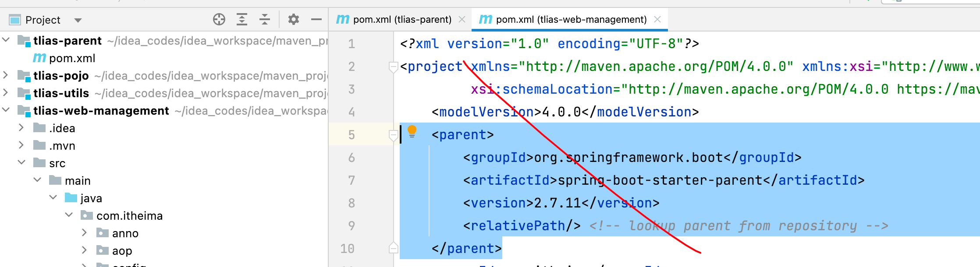Close the pom.xml (tlias-parent) tab
This screenshot has width=980, height=267.
pos(462,19)
